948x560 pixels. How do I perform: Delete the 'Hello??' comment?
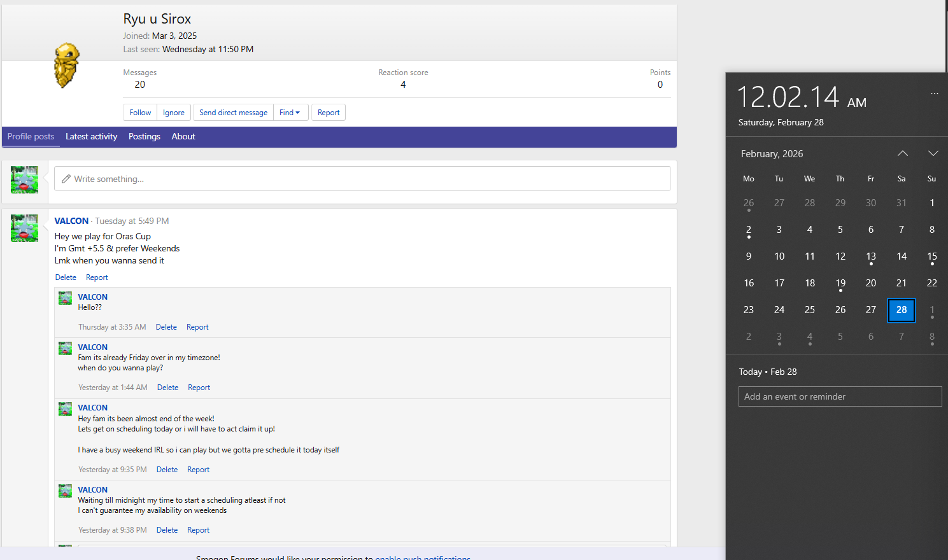166,327
